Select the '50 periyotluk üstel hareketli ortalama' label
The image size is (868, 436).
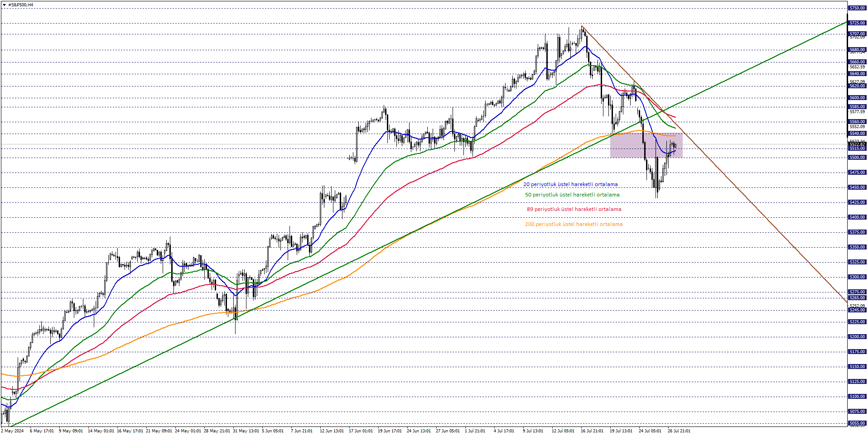click(x=572, y=195)
